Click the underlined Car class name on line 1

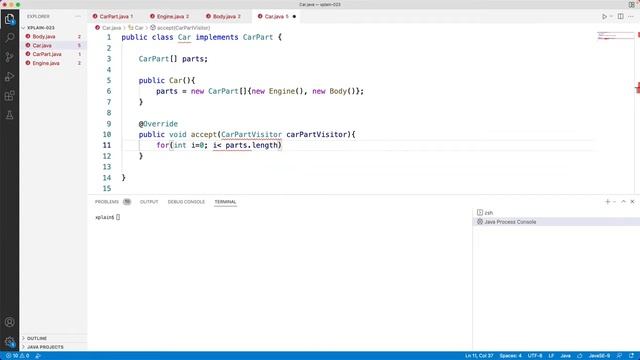coord(184,37)
